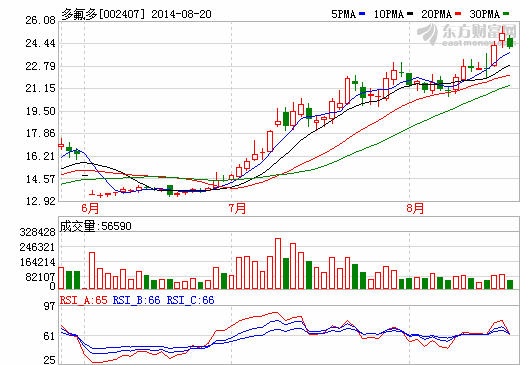Screen dimensions: 520x365
Task: Click the 5PMA legend label
Action: 343,14
